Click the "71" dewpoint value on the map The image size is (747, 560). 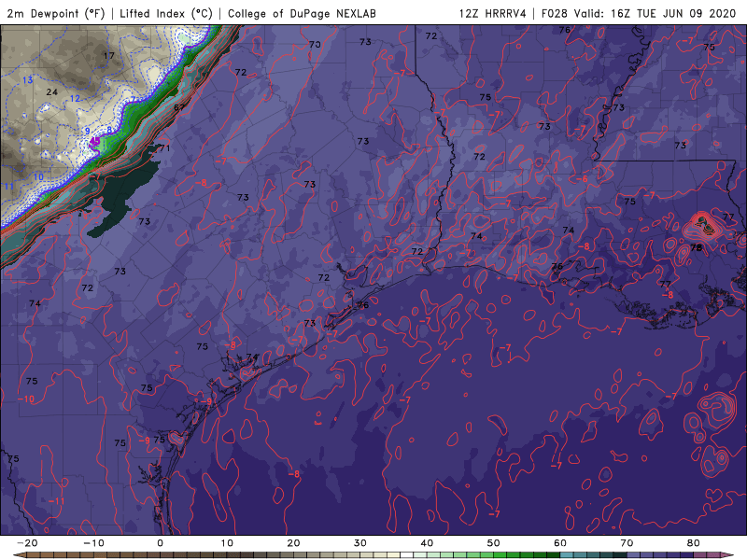(164, 148)
